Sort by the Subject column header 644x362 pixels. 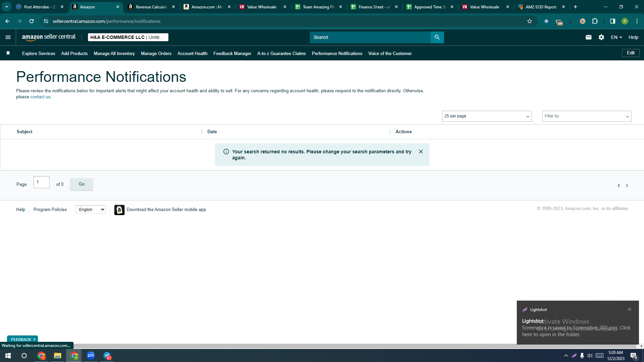(24, 132)
